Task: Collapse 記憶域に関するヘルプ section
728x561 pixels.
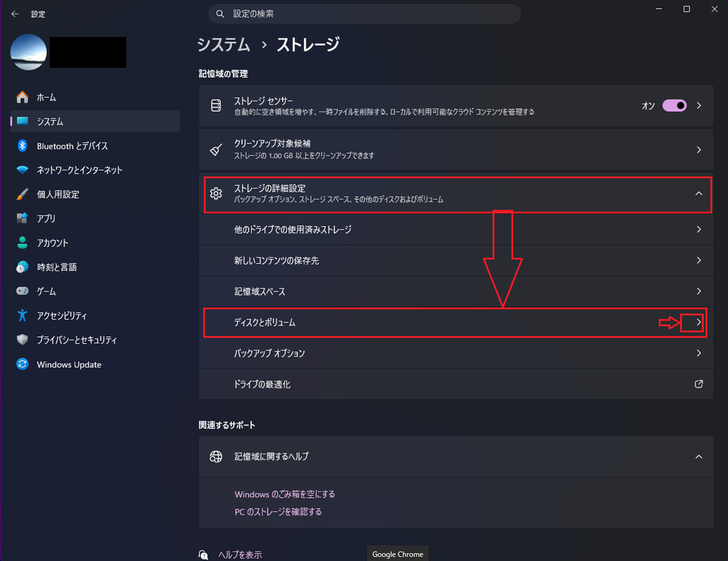Action: click(x=699, y=456)
